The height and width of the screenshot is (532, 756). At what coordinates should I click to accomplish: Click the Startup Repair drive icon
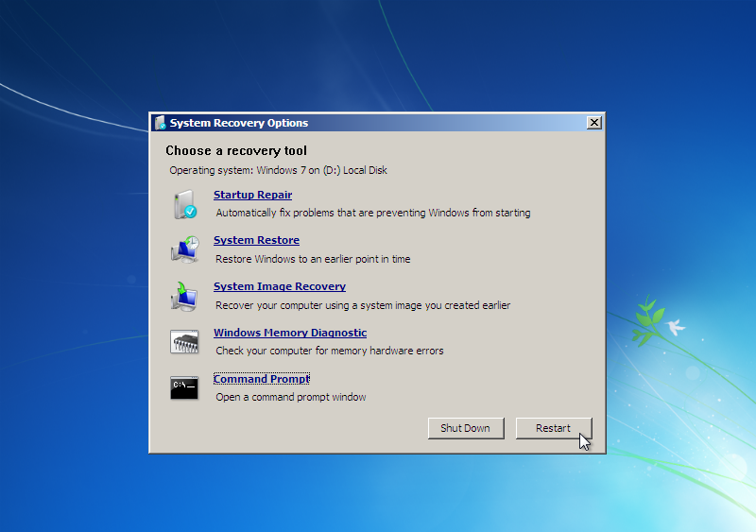184,204
